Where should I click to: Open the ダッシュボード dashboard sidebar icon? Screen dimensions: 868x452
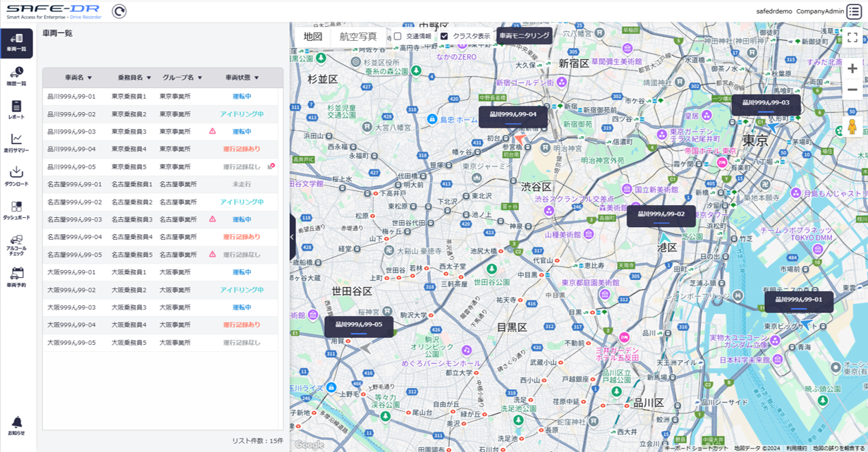[17, 210]
